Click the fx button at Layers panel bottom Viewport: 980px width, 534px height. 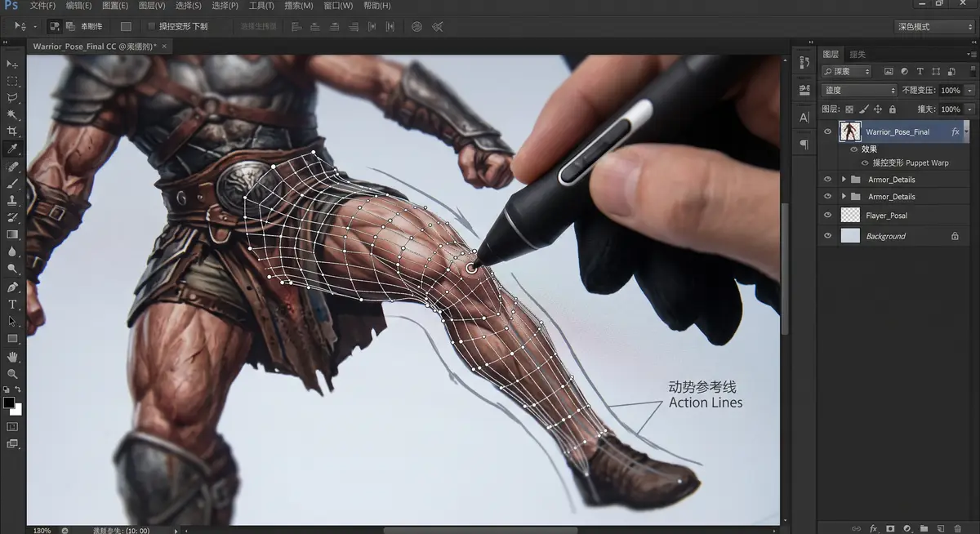[x=873, y=528]
